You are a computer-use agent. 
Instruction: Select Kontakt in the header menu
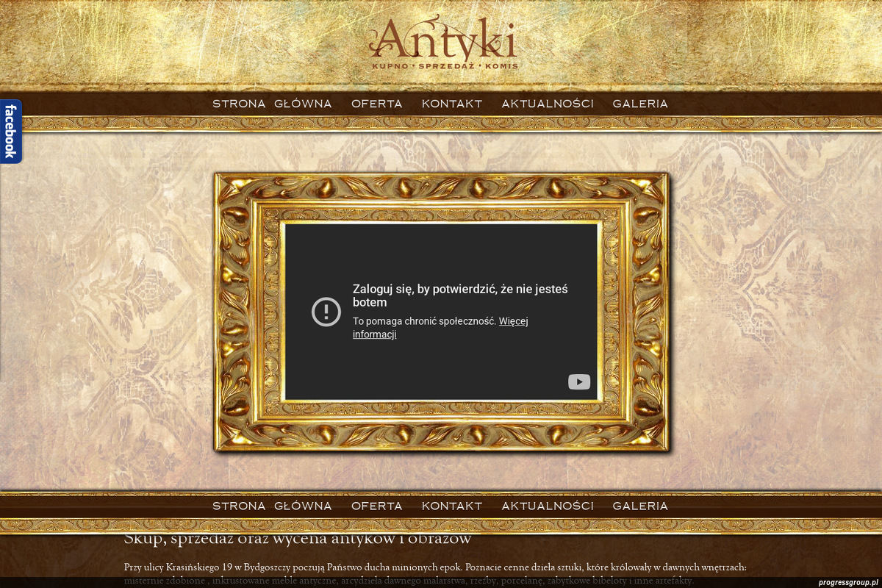(451, 104)
